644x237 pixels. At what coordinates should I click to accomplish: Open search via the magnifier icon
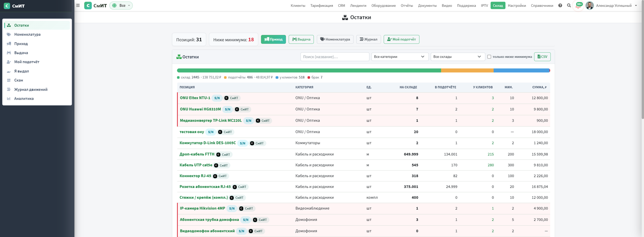coord(569,6)
